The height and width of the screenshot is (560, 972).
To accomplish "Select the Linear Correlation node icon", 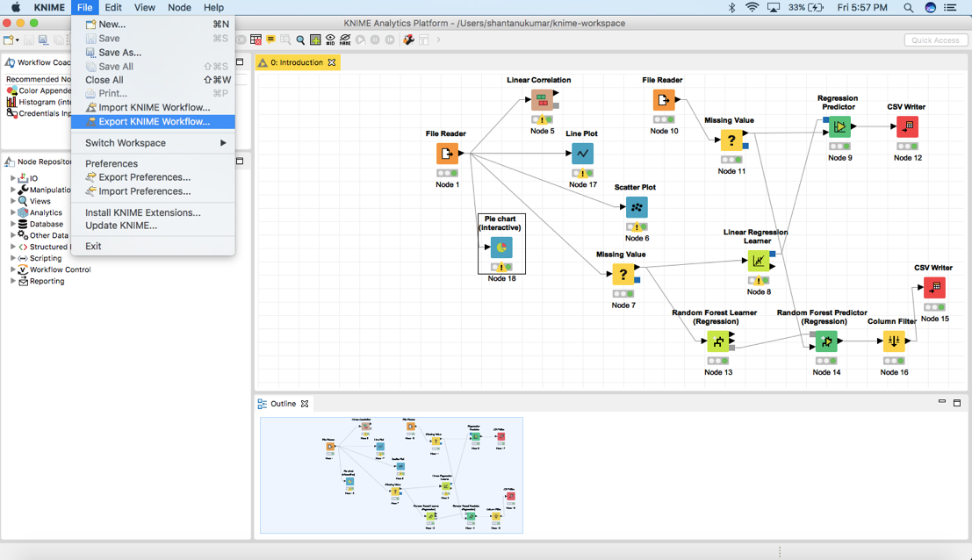I will 542,100.
